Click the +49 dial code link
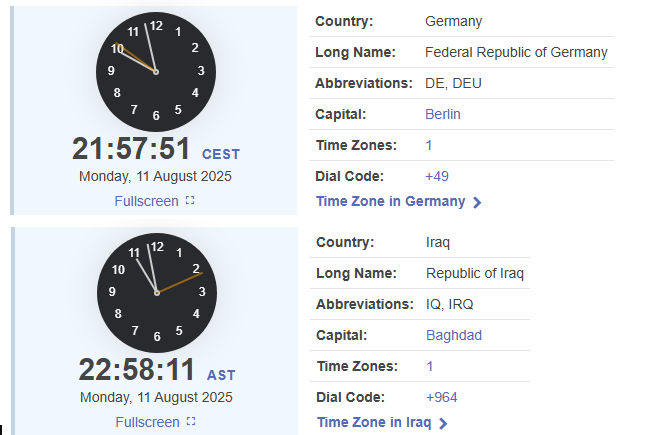Viewport: 646px width, 435px height. tap(437, 176)
